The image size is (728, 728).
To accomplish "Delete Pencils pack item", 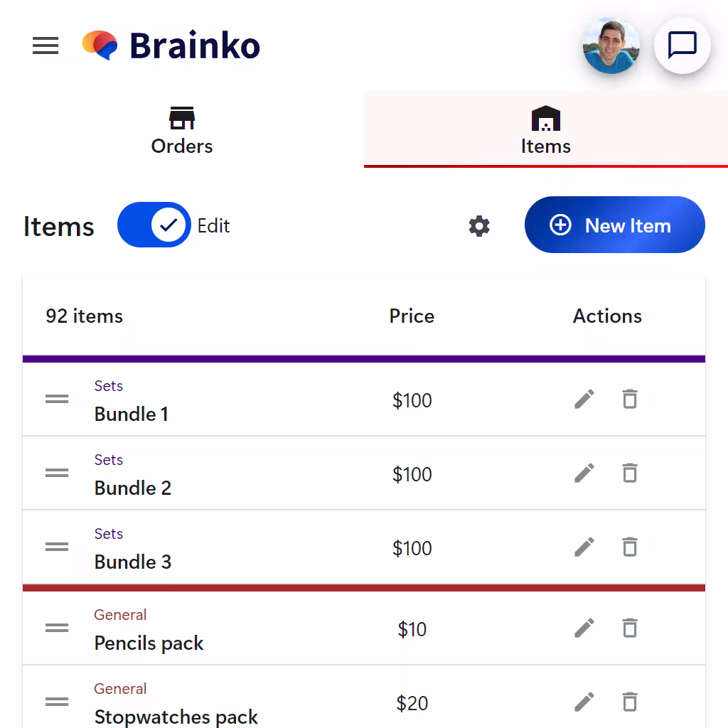I will 630,628.
